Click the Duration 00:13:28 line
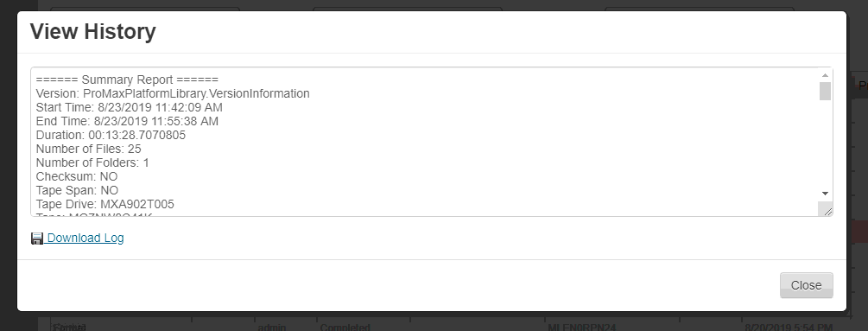 tap(111, 135)
